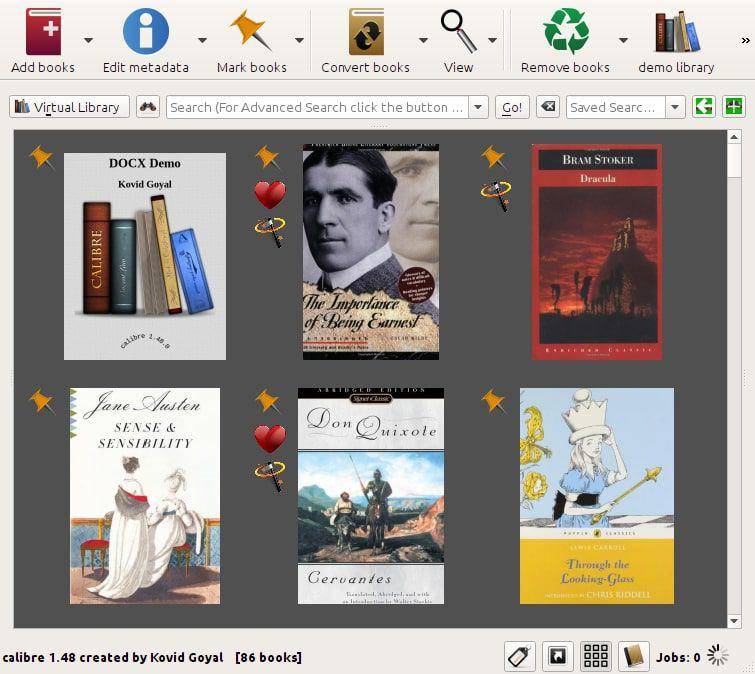755x674 pixels.
Task: Select the Don Quixote book cover
Action: [x=371, y=496]
